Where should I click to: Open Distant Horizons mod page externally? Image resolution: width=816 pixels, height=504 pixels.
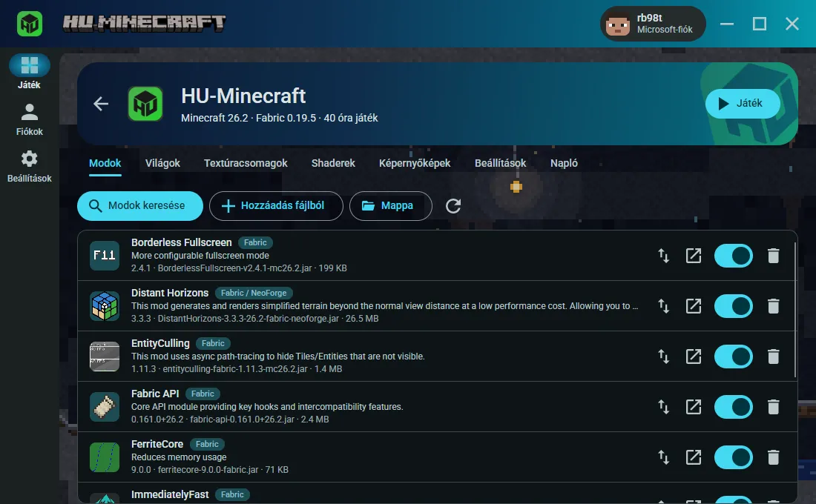(x=694, y=306)
